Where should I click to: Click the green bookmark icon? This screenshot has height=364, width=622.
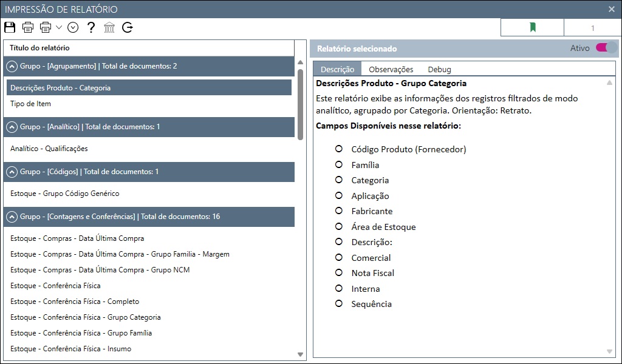click(x=532, y=27)
